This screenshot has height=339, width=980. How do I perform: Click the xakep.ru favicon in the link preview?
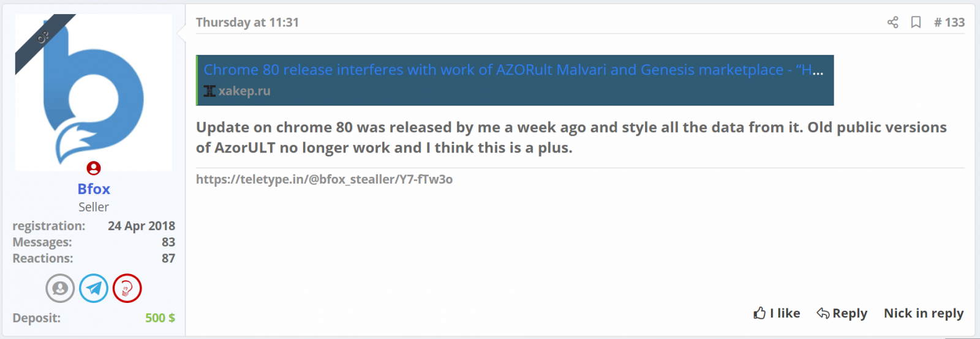click(x=209, y=91)
